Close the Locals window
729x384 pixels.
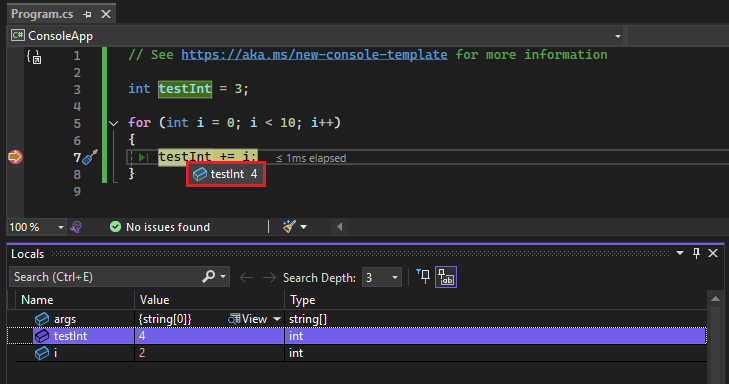(x=713, y=253)
